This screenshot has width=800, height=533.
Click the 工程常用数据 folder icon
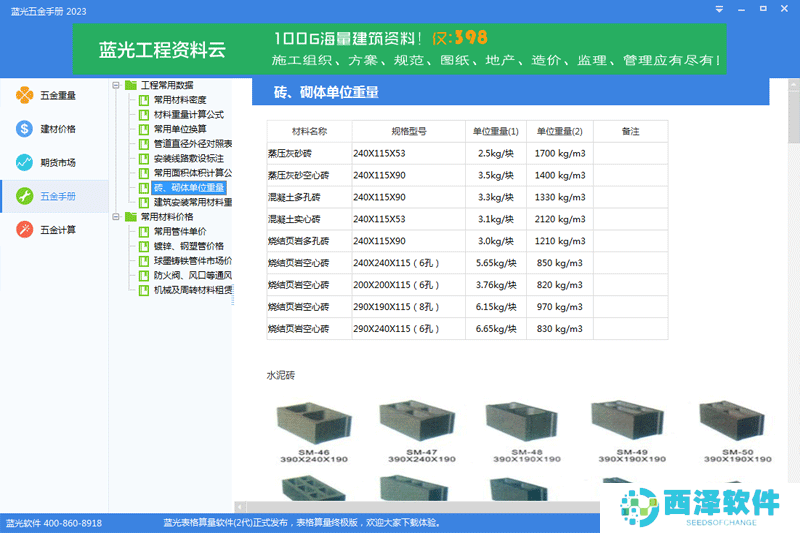[x=131, y=85]
